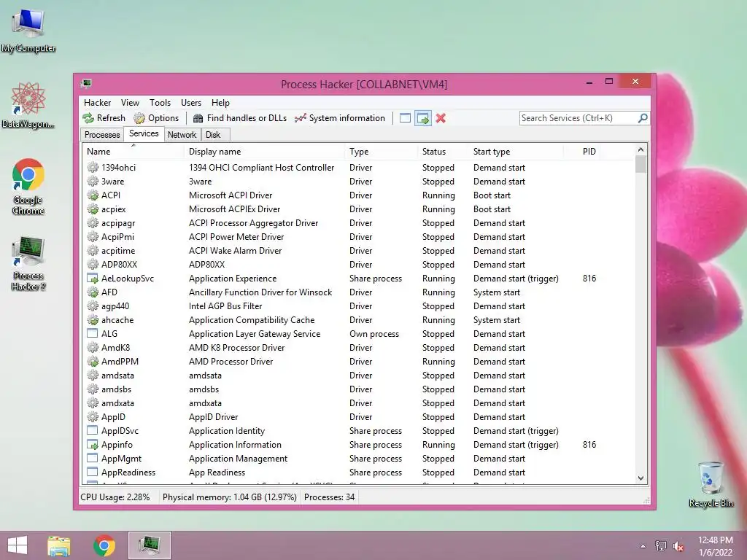The image size is (747, 560).
Task: Click the gear icon of AFD service
Action: click(x=93, y=292)
